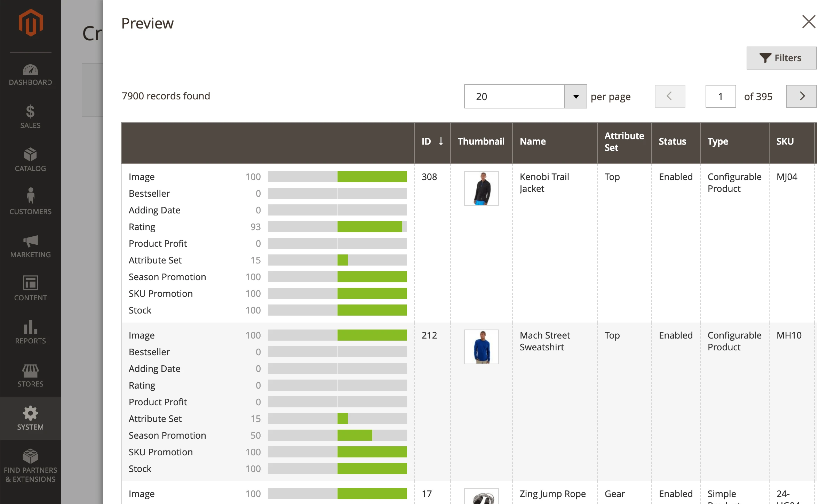Open the Dashboard from the sidebar

[31, 74]
